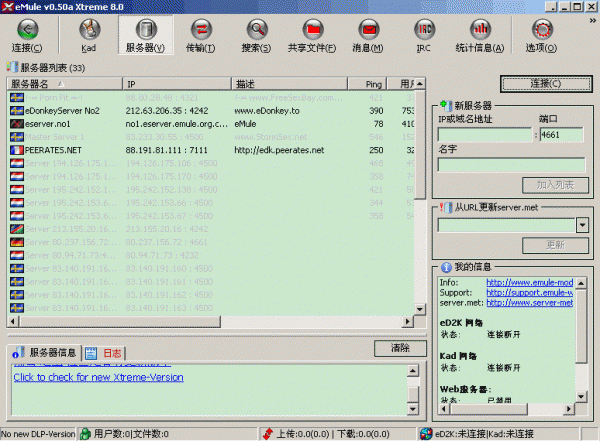Click the flag icon of Server 213.155.20.16
Screen dimensions: 600x441
[x=17, y=229]
